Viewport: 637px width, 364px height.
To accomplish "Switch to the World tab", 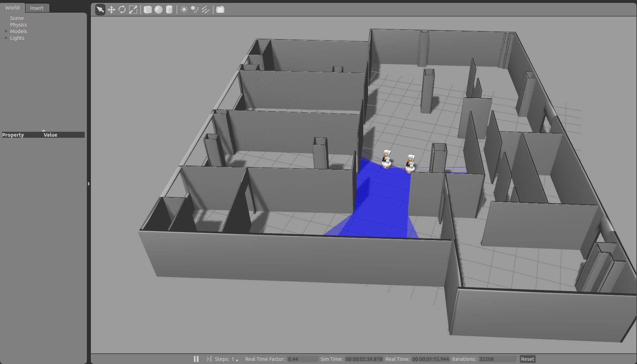I will [13, 8].
